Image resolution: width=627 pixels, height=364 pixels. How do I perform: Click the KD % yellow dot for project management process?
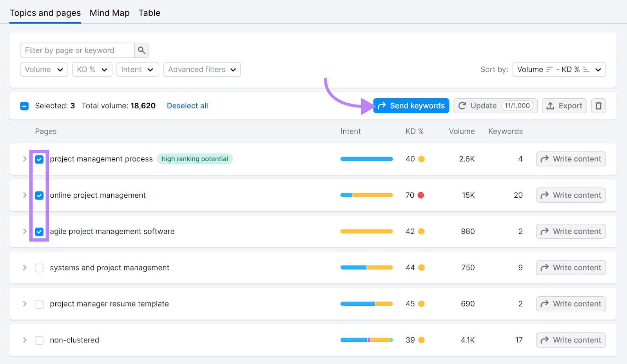pos(421,159)
